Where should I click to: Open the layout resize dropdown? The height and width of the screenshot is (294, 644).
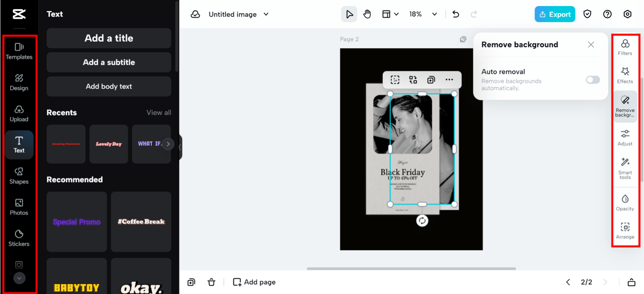click(x=390, y=14)
